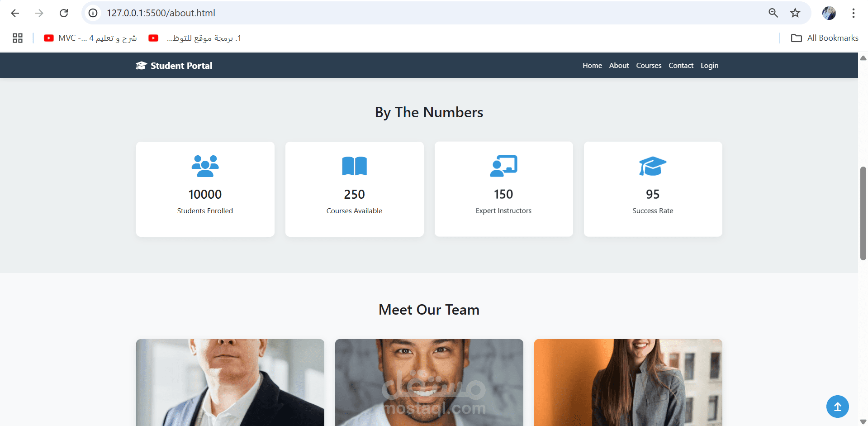Click the scroll-to-top arrow button
Viewport: 868px width, 426px height.
point(837,407)
